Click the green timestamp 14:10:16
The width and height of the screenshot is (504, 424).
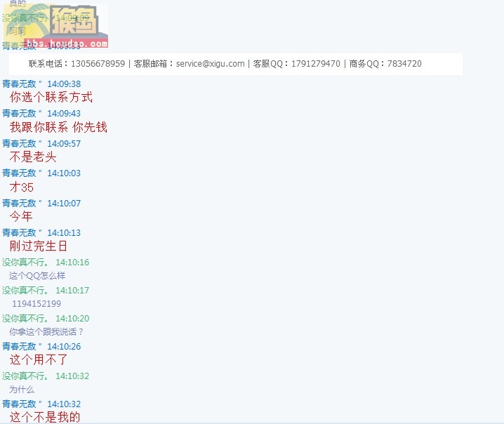pyautogui.click(x=72, y=263)
